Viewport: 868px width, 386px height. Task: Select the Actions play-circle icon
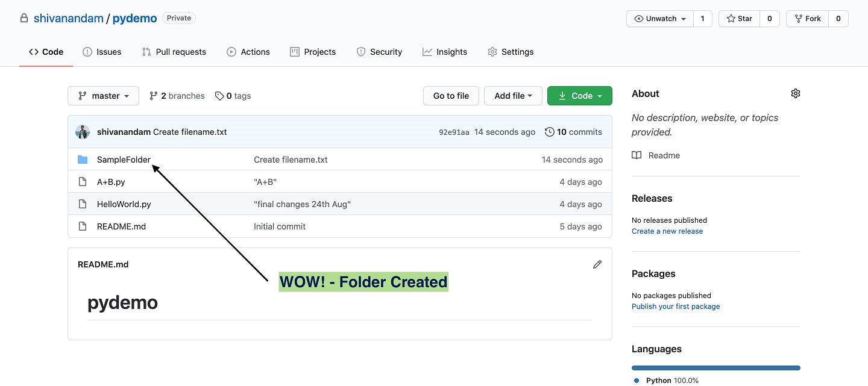pyautogui.click(x=231, y=52)
